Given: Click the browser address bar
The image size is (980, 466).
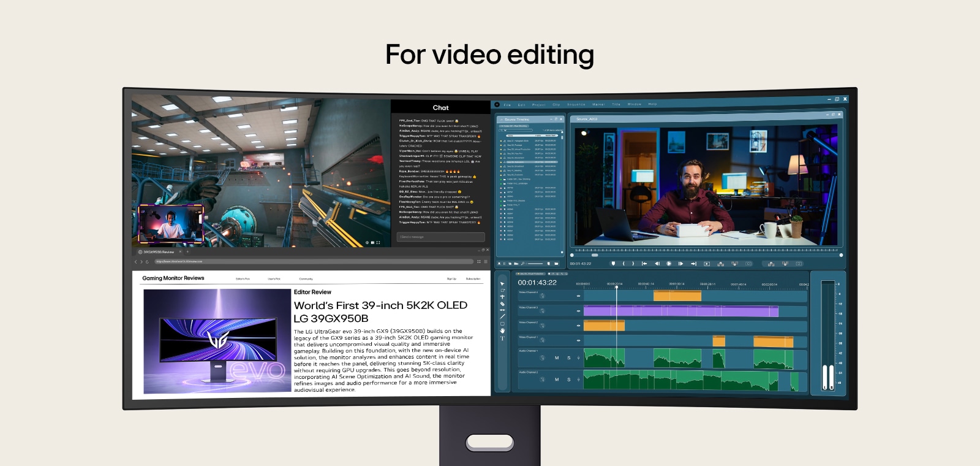Looking at the screenshot, I should click(314, 262).
